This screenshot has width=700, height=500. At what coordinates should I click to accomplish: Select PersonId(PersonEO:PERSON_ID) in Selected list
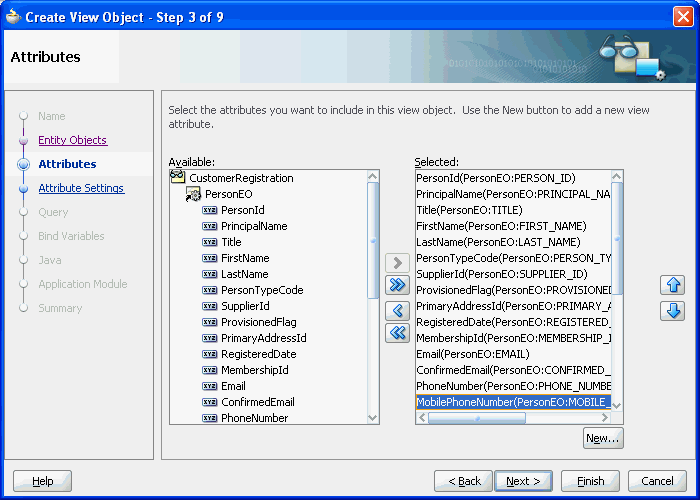coord(513,178)
